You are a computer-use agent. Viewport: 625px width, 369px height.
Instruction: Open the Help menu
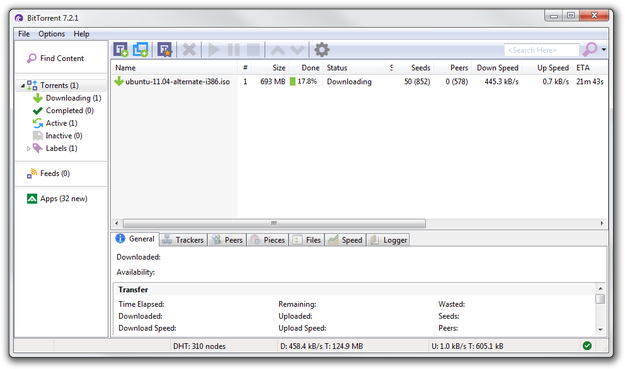point(81,34)
